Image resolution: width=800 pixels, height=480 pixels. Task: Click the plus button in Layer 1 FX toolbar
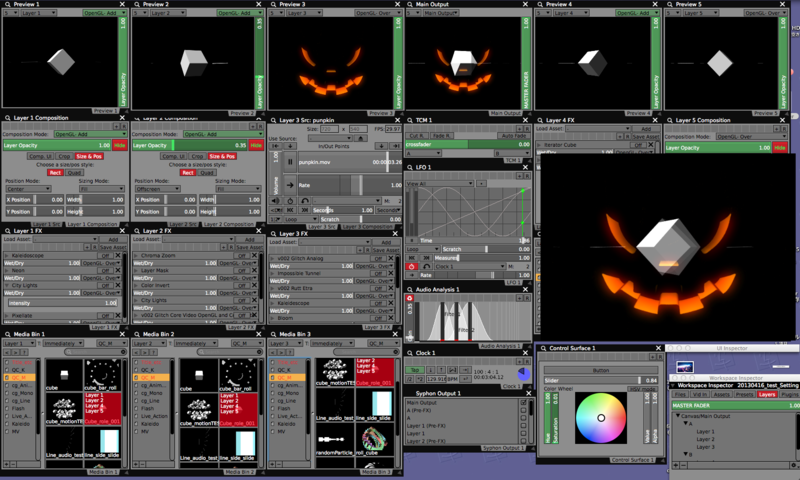point(87,247)
